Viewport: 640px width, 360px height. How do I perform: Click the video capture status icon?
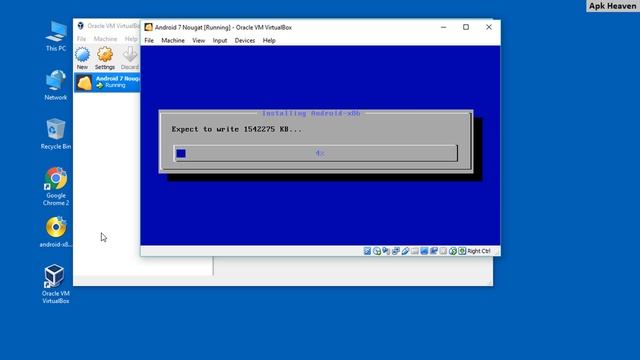[x=433, y=251]
